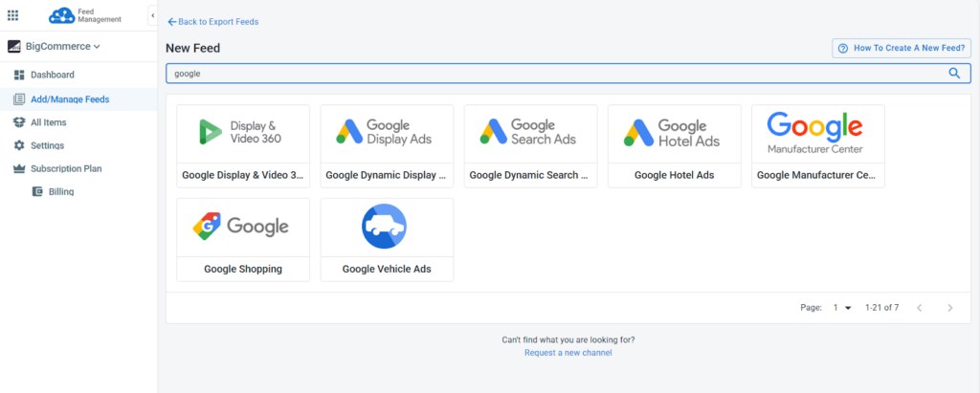Viewport: 980px width, 393px height.
Task: Click the Settings gear icon
Action: coord(19,145)
